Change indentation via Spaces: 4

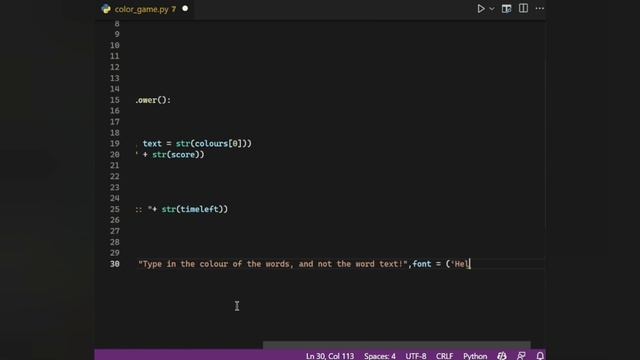pyautogui.click(x=380, y=356)
